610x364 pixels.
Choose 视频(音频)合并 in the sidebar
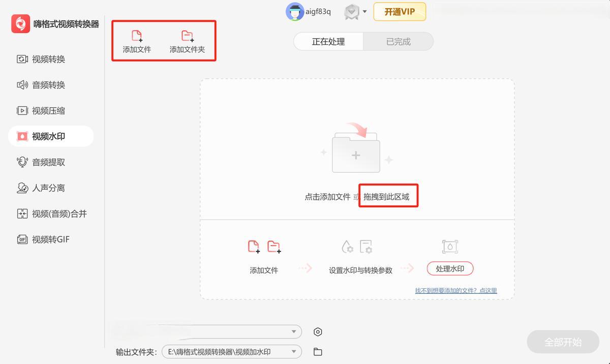click(x=58, y=214)
